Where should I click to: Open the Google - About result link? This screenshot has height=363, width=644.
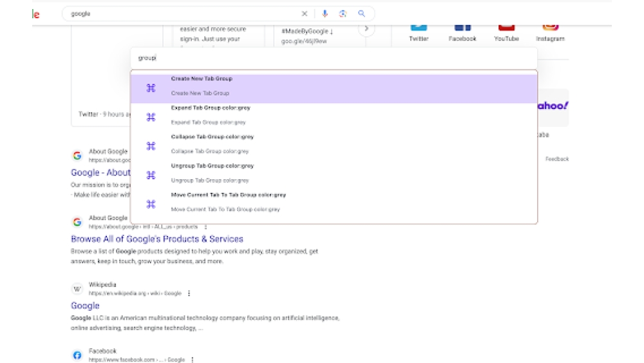(x=100, y=173)
